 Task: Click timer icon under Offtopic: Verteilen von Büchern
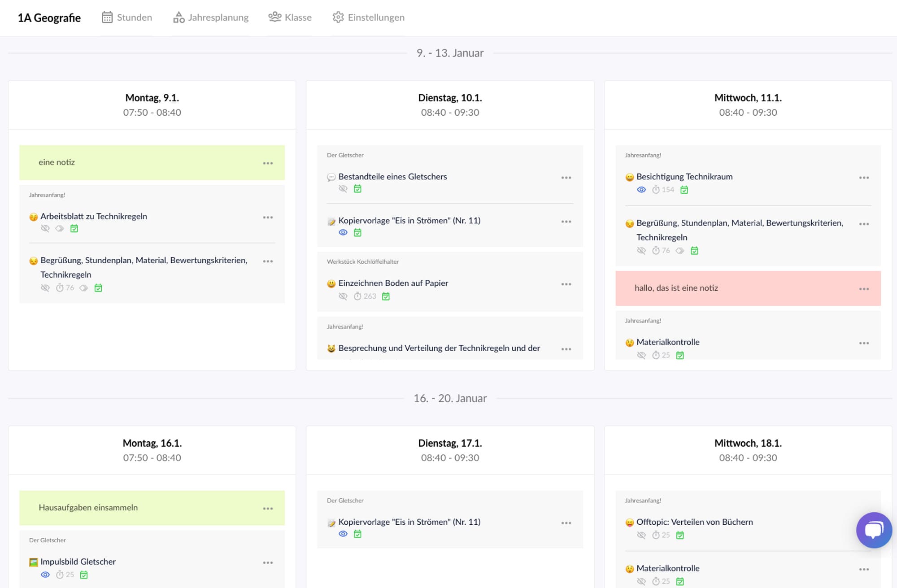tap(656, 535)
